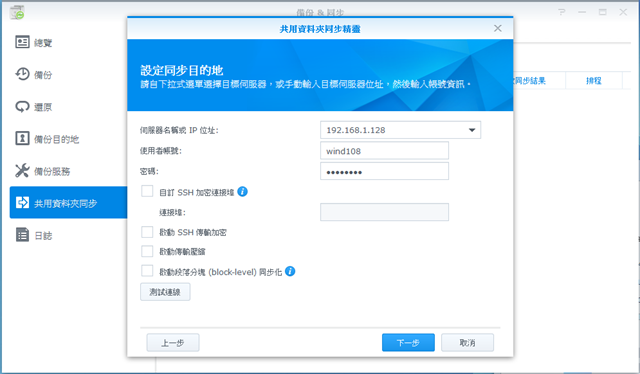640x374 pixels.
Task: Toggle block-level 同步化 checkbox
Action: point(147,271)
